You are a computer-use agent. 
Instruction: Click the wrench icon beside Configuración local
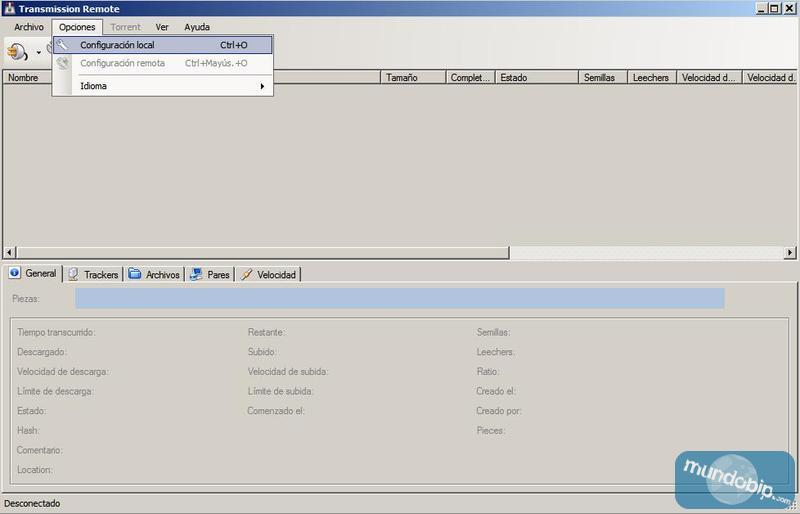click(62, 45)
